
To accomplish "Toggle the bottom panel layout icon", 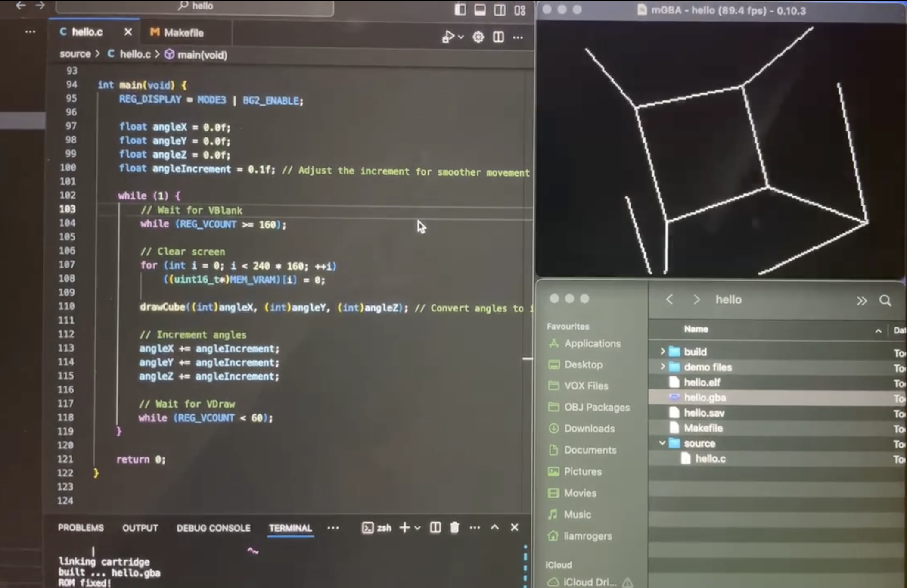I will tap(480, 9).
